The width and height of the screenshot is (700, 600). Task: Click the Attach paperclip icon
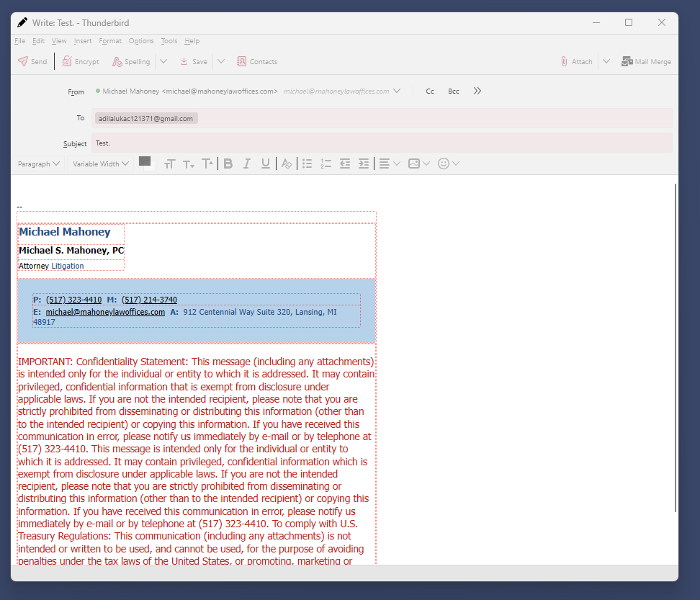pos(564,61)
